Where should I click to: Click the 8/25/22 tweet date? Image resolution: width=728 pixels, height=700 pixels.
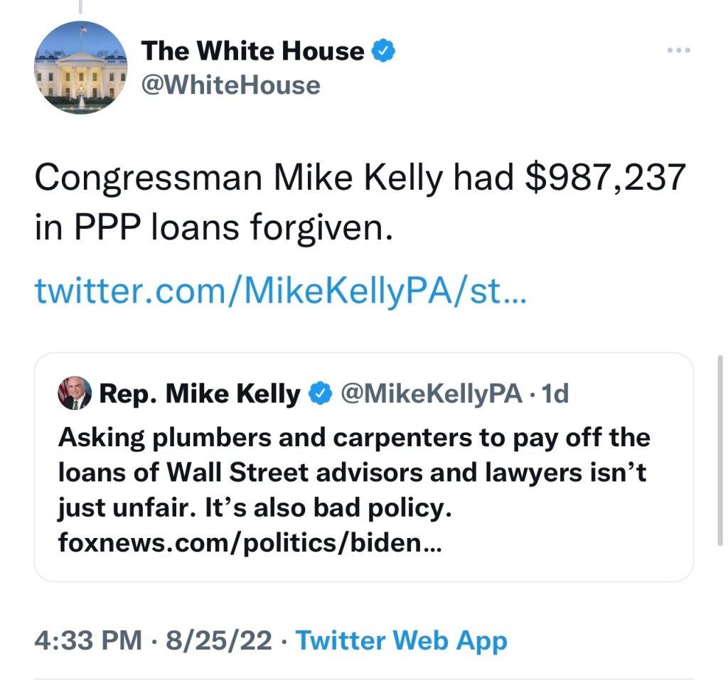click(218, 641)
